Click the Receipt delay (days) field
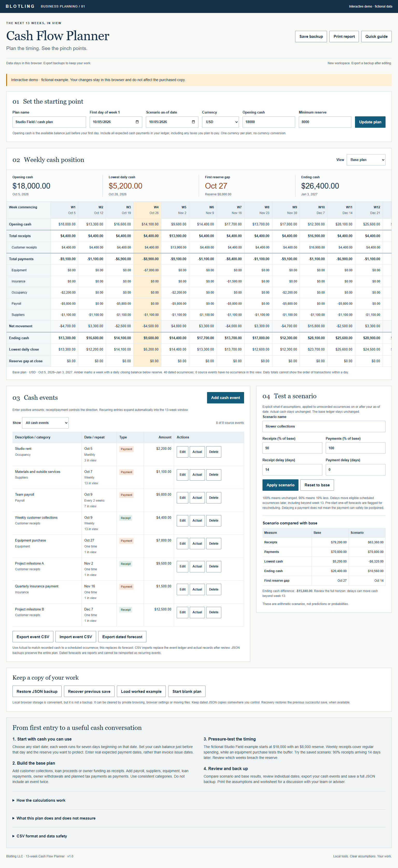Viewport: 398px width, 868px height. coord(292,470)
